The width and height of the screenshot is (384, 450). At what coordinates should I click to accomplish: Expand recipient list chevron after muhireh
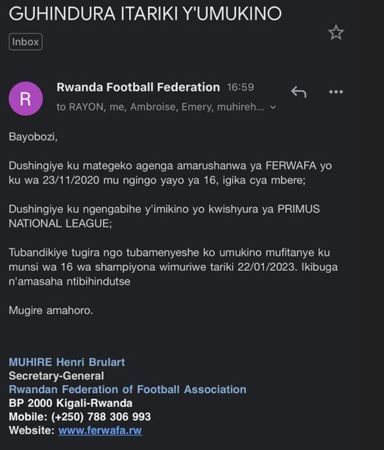click(x=273, y=107)
